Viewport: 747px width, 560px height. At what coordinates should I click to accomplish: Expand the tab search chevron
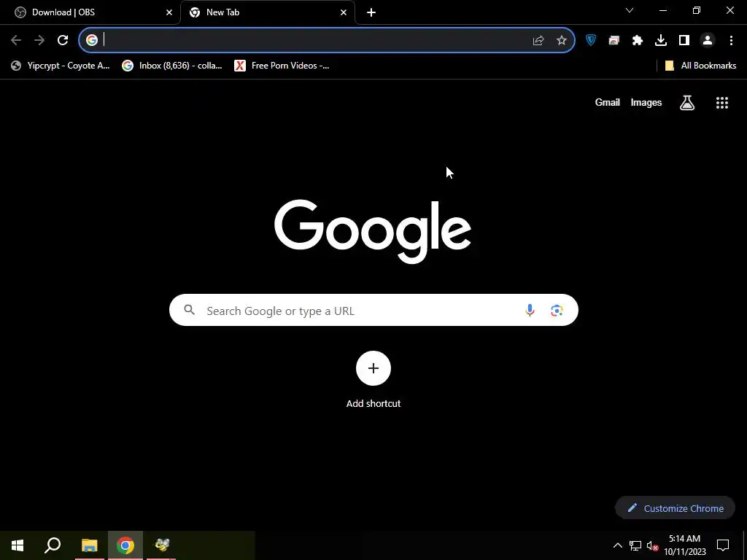coord(630,10)
